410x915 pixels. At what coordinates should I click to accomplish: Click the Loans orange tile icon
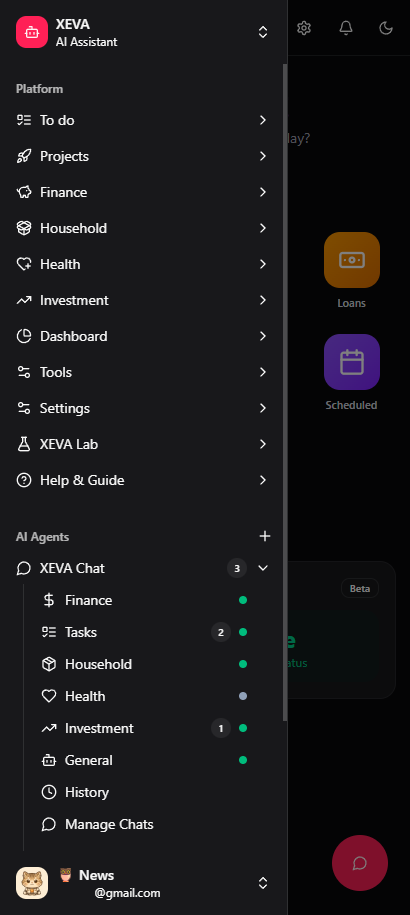tap(352, 260)
